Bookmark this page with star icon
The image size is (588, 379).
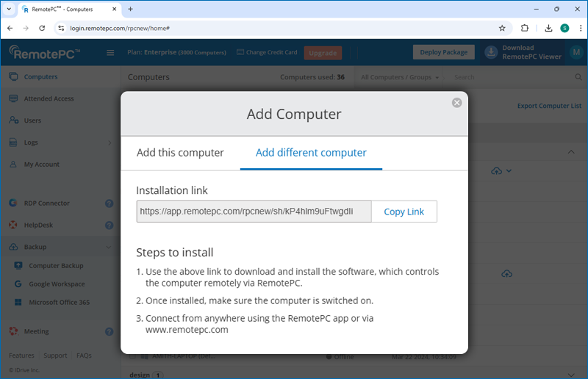(502, 28)
